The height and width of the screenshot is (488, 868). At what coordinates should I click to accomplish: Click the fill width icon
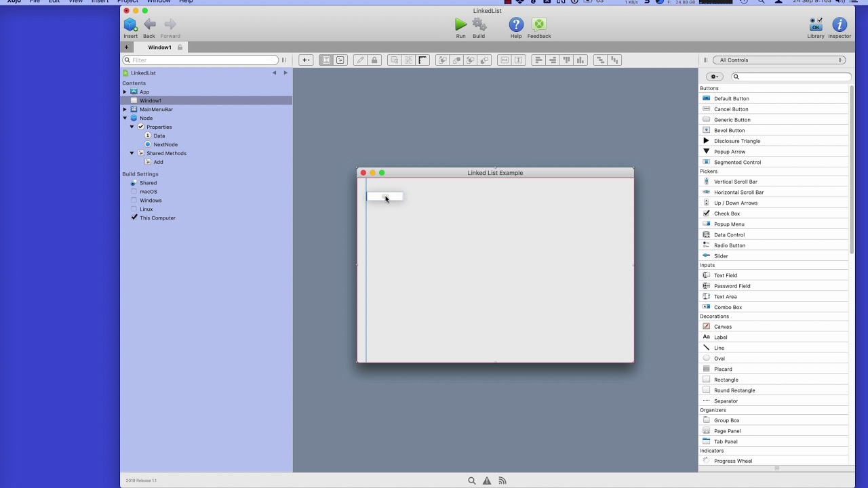[x=504, y=60]
